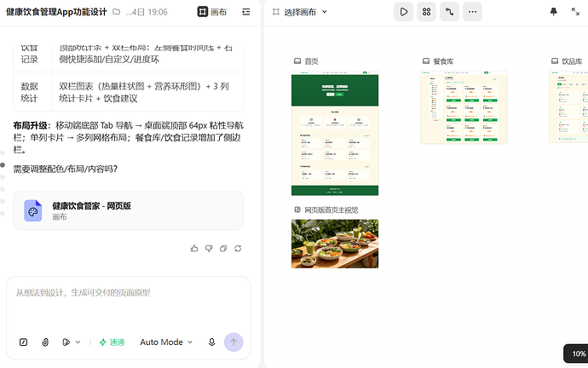Screen dimensions: 588x368
Task: Click the project title 健康饮食管理App功能设计
Action: 56,12
